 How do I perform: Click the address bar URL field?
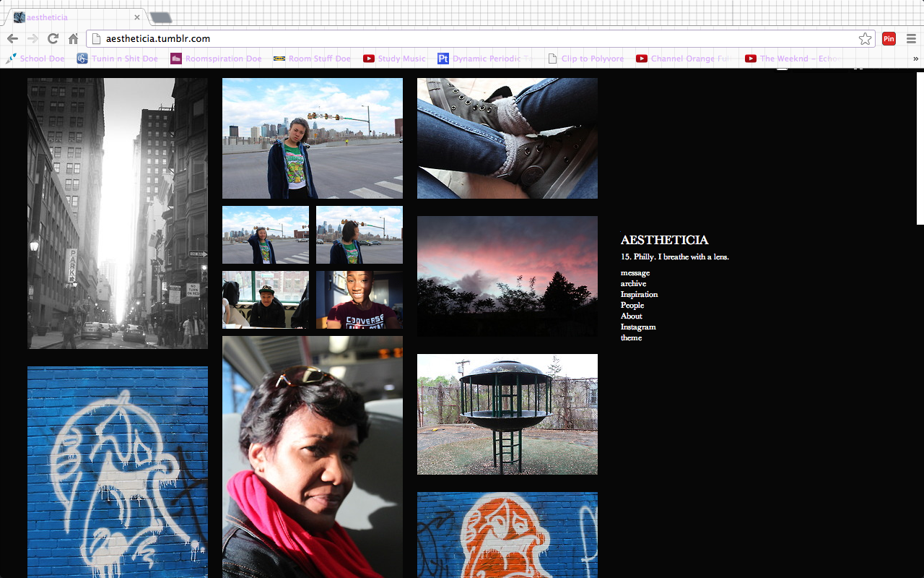[x=469, y=39]
